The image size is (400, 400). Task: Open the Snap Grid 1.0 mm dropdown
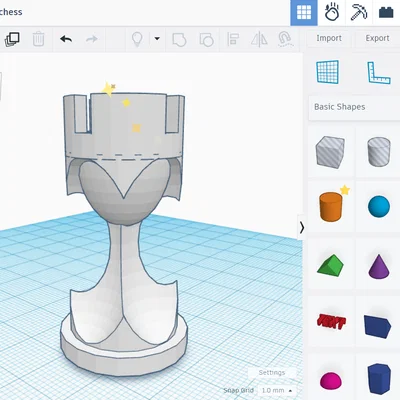point(277,390)
